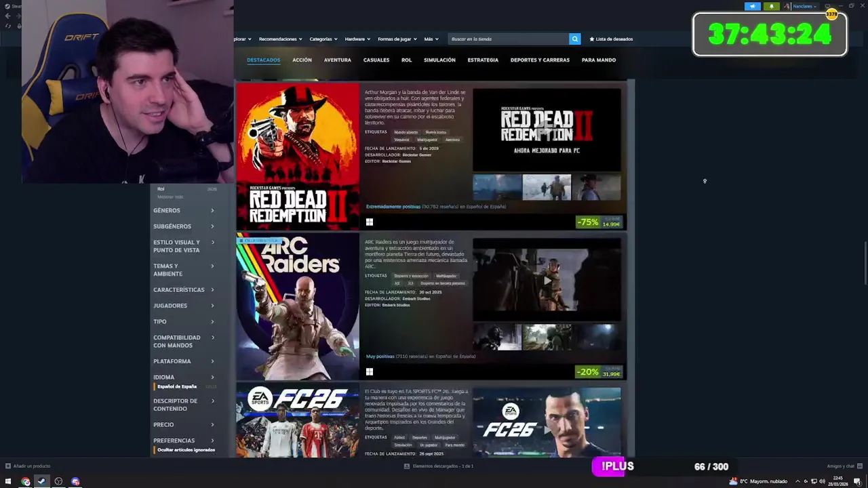
Task: Click the Windows platform icon under Red Dead Redemption II
Action: tap(370, 222)
